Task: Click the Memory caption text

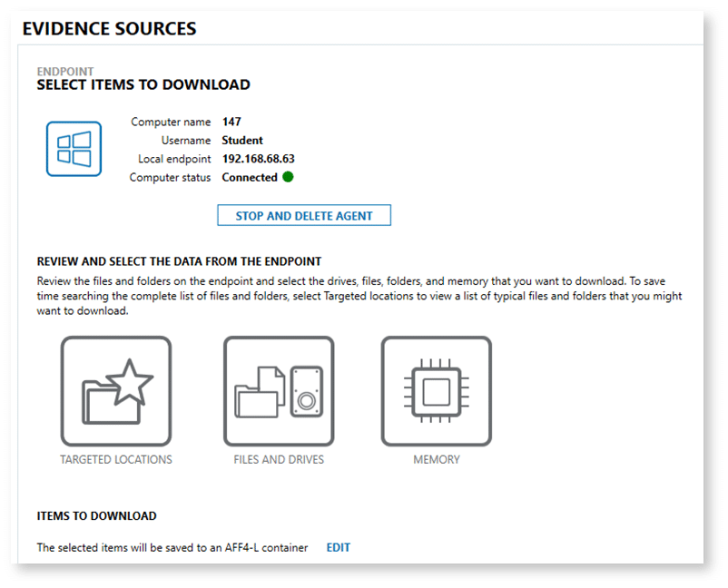Action: pos(436,460)
